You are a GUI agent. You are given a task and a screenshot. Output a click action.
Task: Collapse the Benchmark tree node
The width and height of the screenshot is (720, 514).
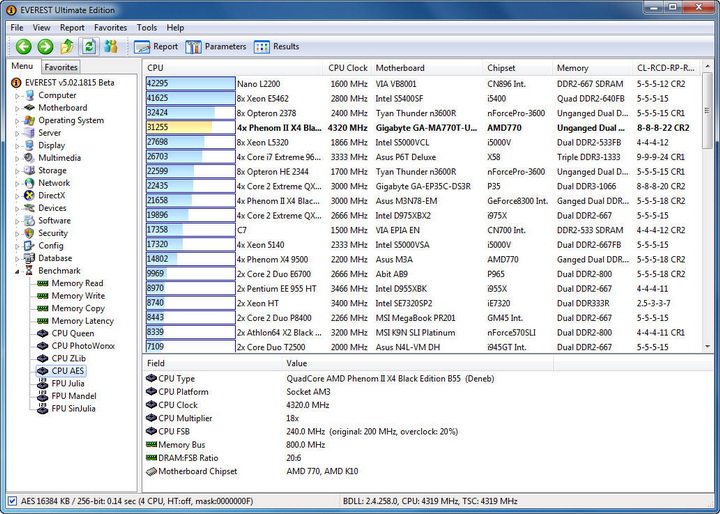coord(17,271)
